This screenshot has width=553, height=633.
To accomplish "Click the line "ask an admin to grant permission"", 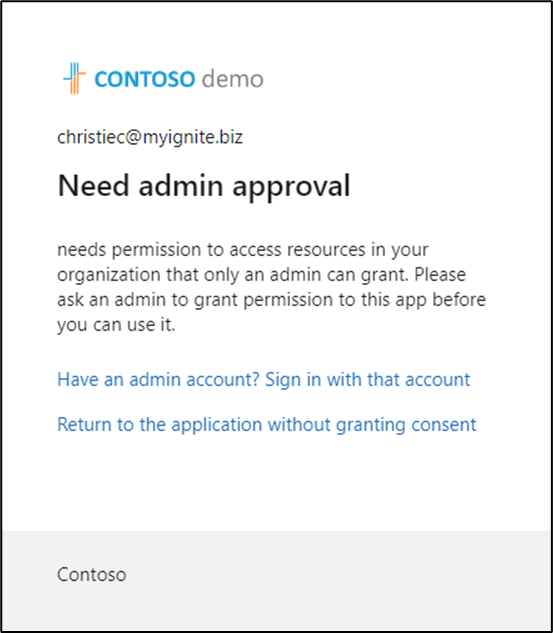I will point(271,300).
